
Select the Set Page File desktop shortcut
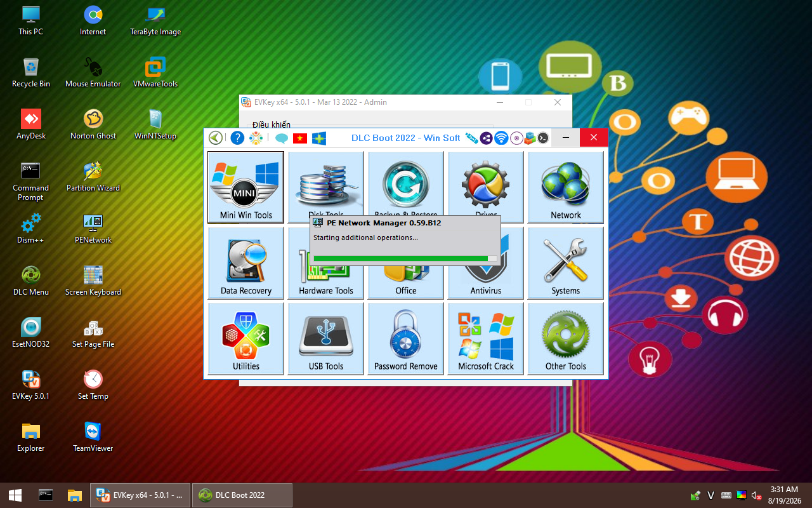coord(93,333)
